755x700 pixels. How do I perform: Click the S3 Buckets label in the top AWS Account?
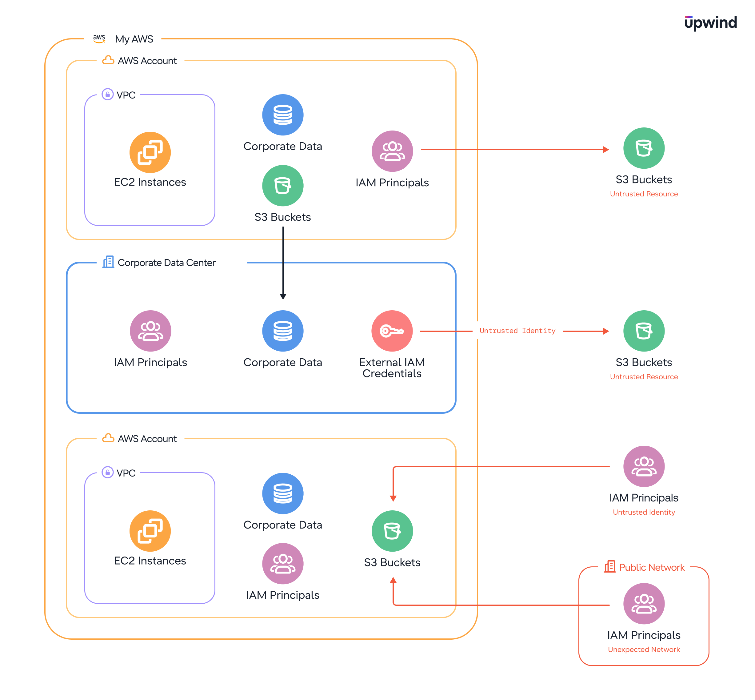pos(283,217)
